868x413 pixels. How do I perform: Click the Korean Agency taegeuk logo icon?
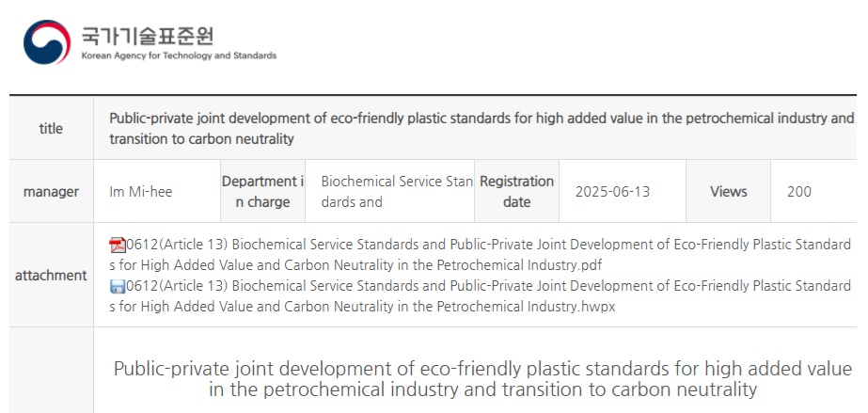click(47, 42)
